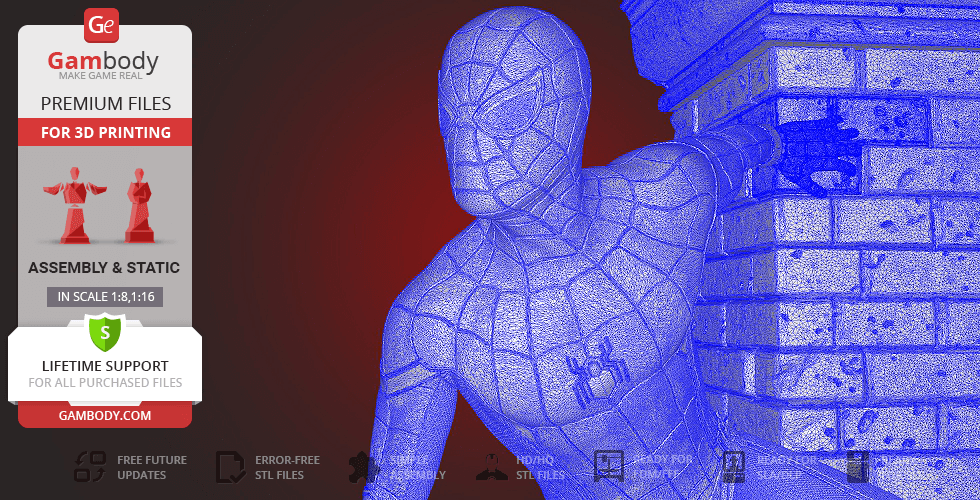Click the Ready for SLA/DLP printer icon
This screenshot has width=980, height=500.
[x=732, y=467]
